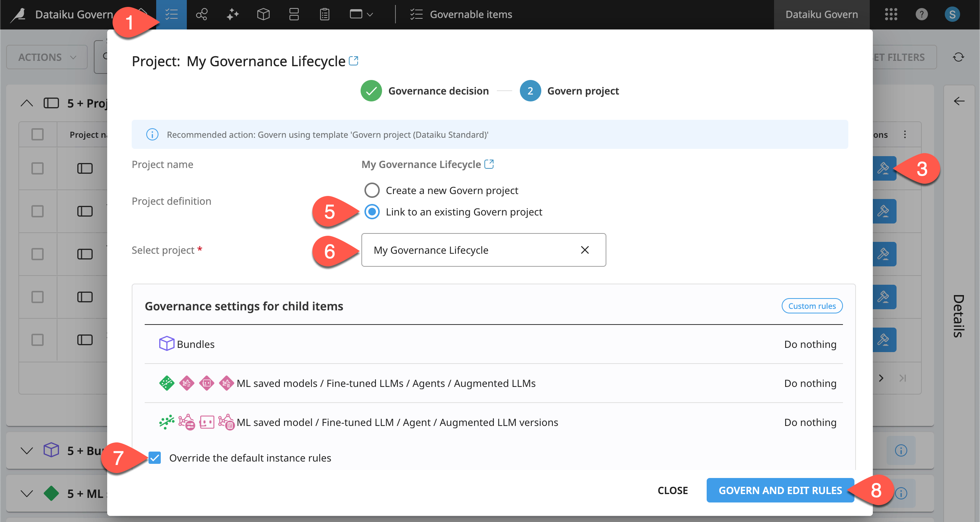980x522 pixels.
Task: Click the help question mark icon
Action: (922, 14)
